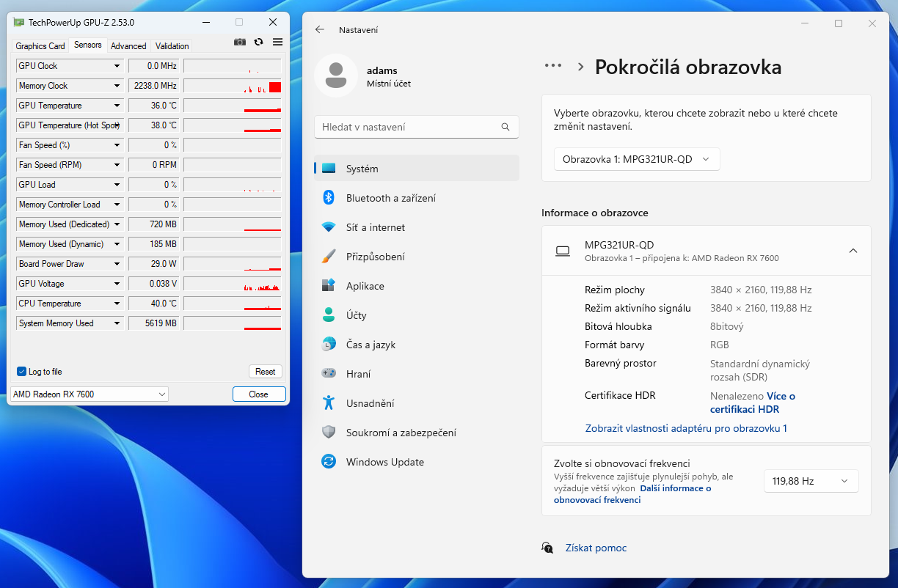Open the System Memory Used dropdown

(117, 323)
